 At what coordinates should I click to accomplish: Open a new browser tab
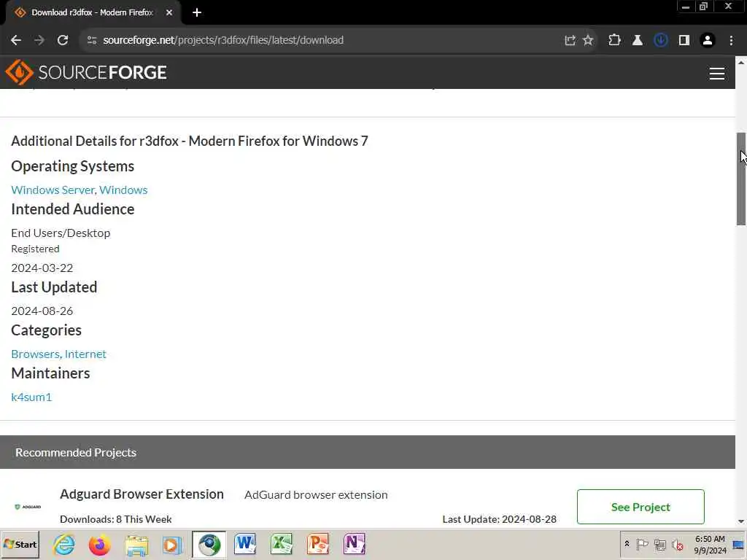coord(197,13)
